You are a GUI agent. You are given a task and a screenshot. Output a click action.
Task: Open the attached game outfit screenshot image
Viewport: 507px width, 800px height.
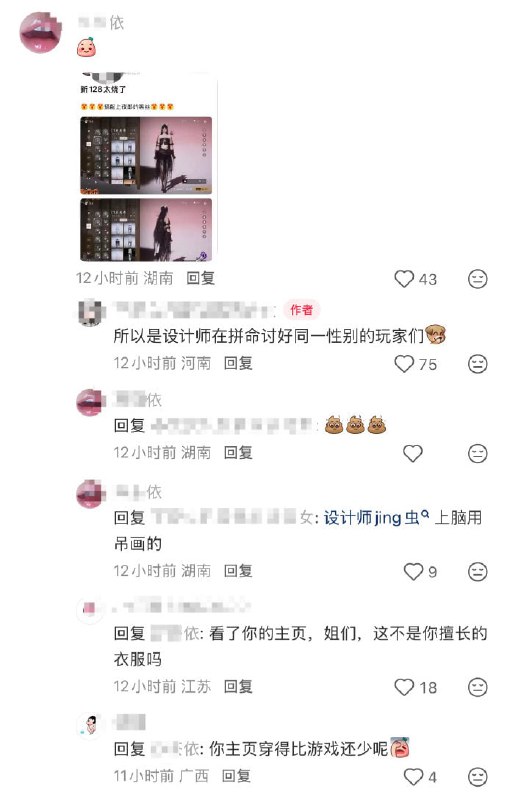(x=146, y=167)
